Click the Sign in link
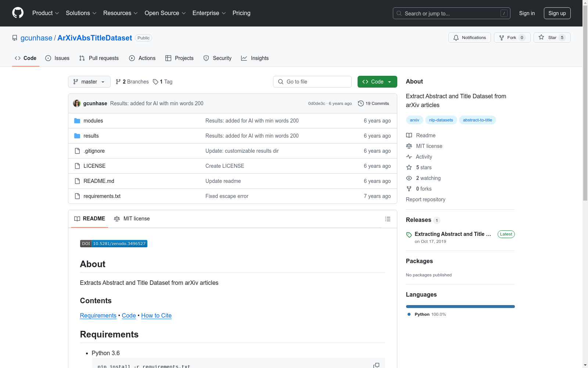This screenshot has width=588, height=368. pos(527,13)
